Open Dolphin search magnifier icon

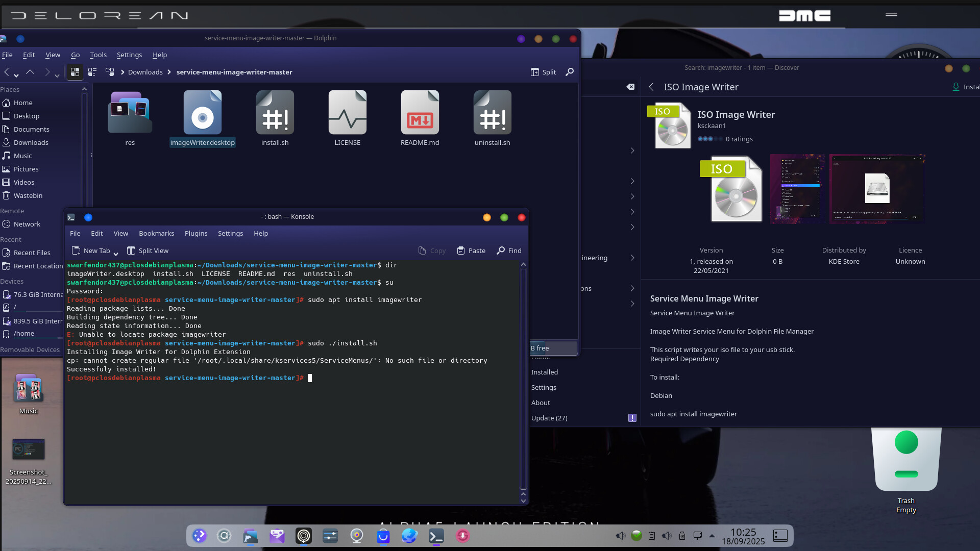click(x=570, y=72)
